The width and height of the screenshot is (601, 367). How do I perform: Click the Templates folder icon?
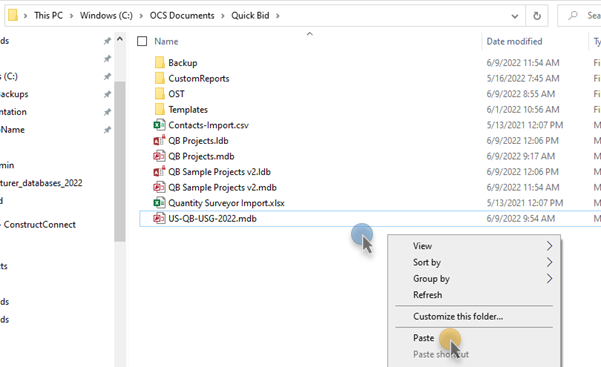[x=159, y=109]
